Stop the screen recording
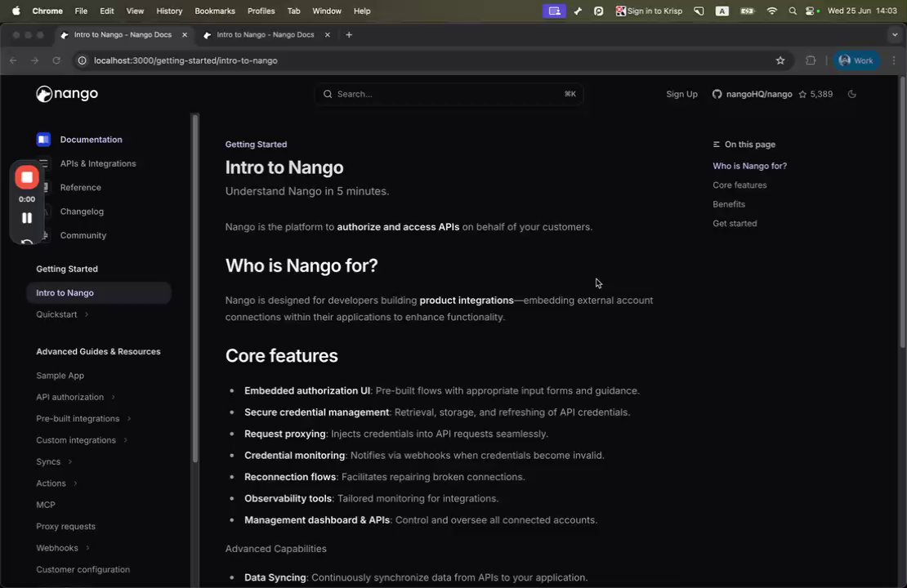Screen dimensions: 907x588 point(27,177)
